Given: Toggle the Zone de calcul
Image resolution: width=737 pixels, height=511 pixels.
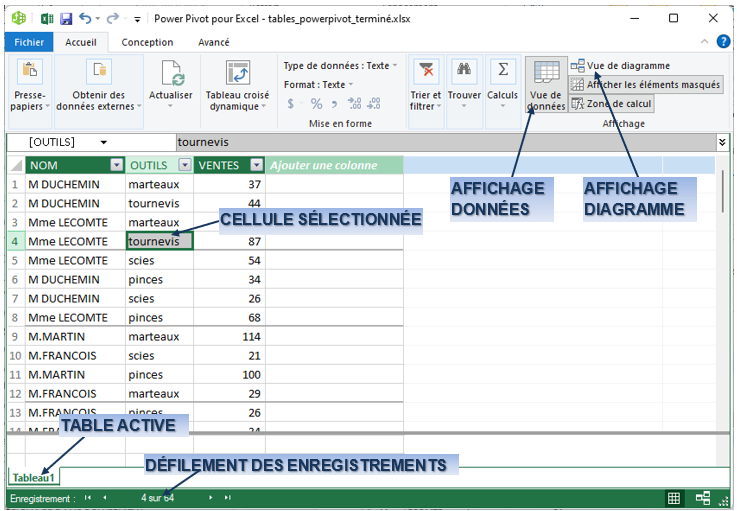Looking at the screenshot, I should (612, 103).
